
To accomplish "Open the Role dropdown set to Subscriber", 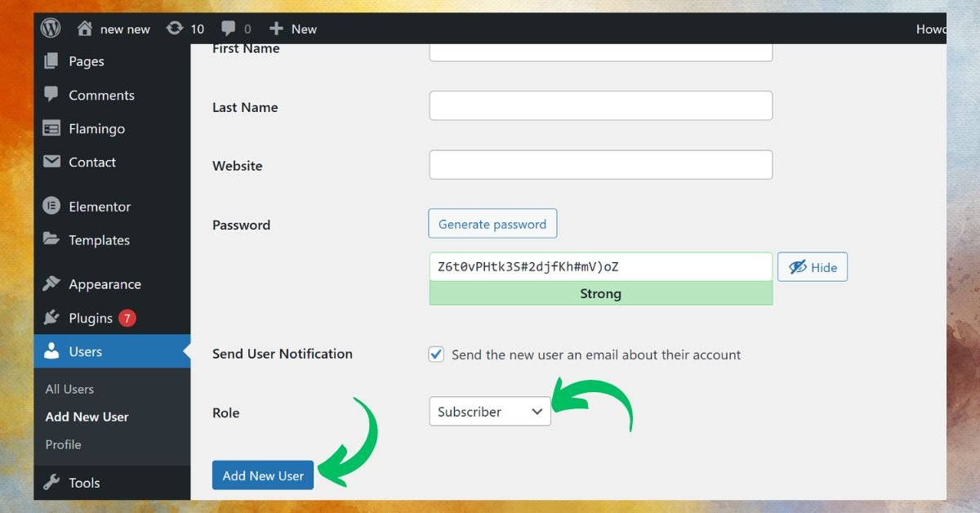I will coord(490,412).
